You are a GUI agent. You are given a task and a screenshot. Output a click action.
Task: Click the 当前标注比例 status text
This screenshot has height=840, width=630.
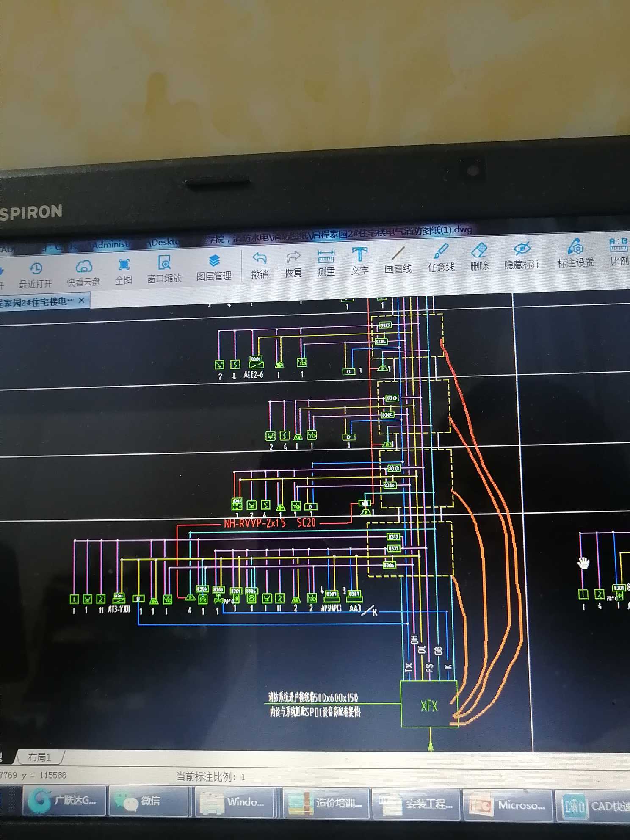(x=211, y=776)
